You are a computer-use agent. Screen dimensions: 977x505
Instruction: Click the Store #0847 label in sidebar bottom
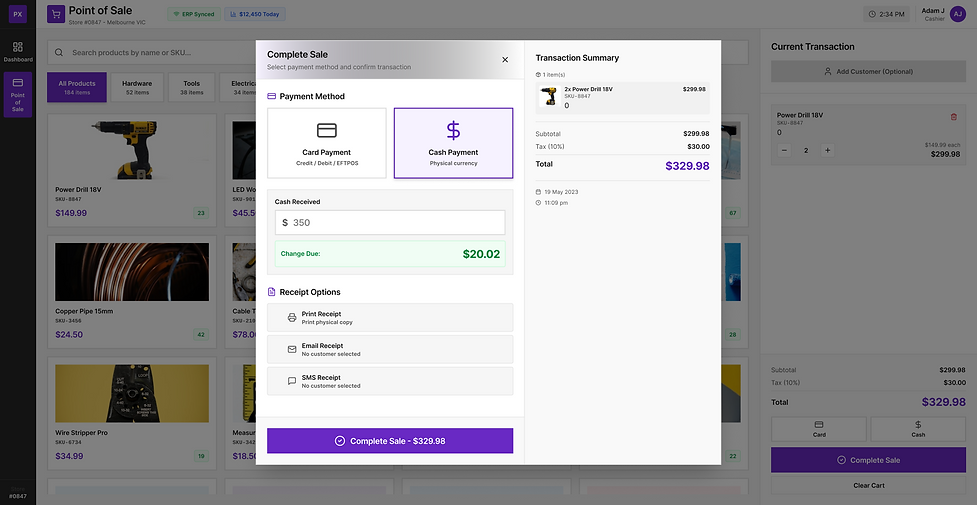(17, 493)
